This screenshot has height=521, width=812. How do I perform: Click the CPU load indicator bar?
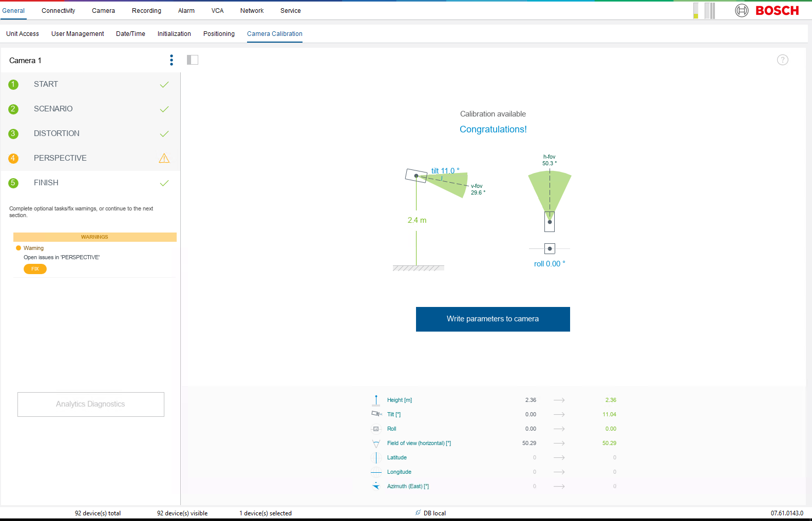[x=696, y=10]
